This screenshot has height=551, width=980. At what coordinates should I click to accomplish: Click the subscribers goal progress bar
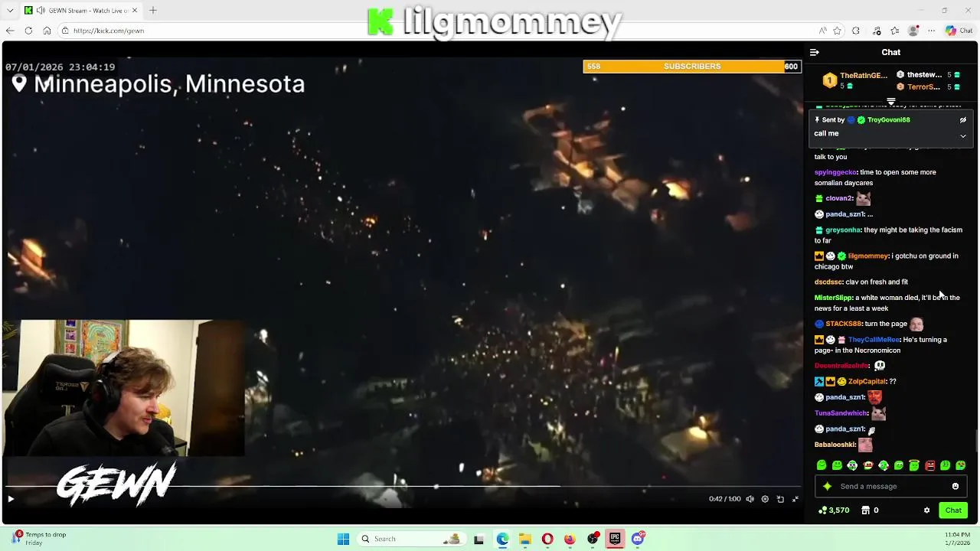692,67
